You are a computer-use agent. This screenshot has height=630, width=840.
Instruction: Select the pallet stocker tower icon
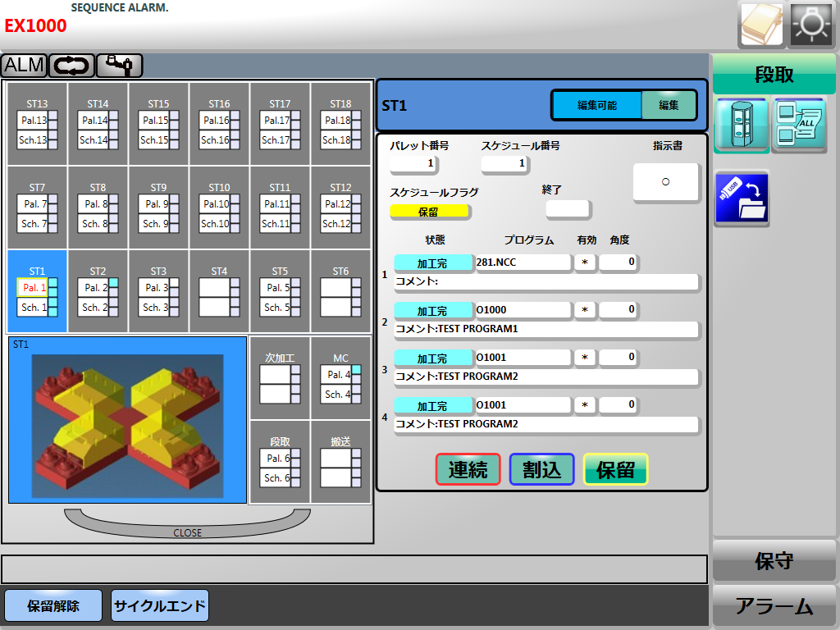click(741, 126)
